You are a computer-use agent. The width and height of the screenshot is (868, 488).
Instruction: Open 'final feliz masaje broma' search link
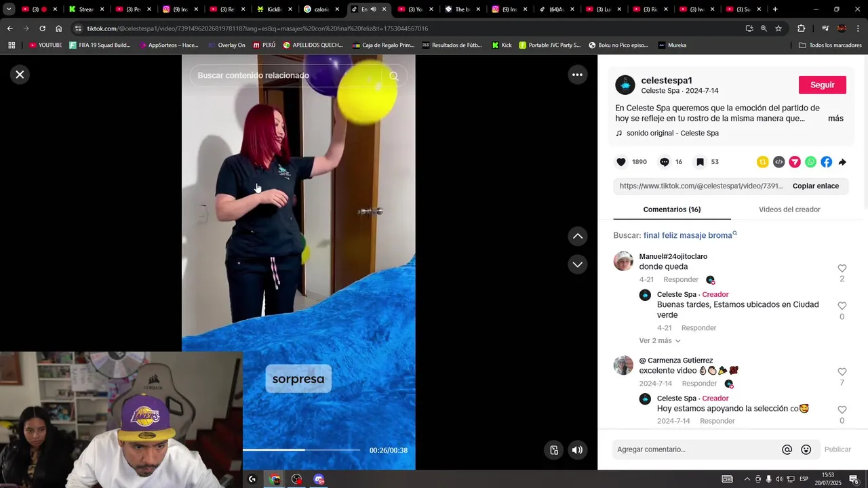690,235
